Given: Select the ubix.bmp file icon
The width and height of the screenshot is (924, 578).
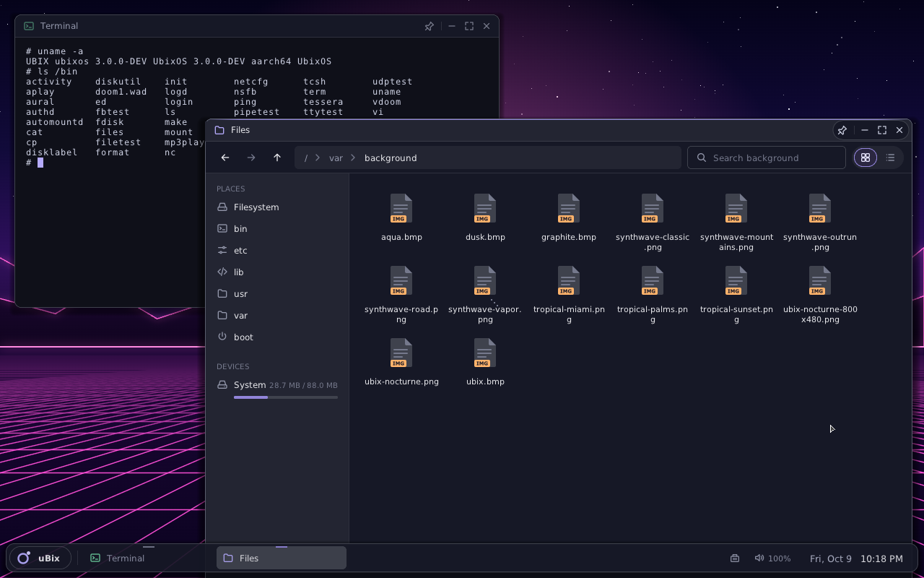Looking at the screenshot, I should [x=485, y=353].
